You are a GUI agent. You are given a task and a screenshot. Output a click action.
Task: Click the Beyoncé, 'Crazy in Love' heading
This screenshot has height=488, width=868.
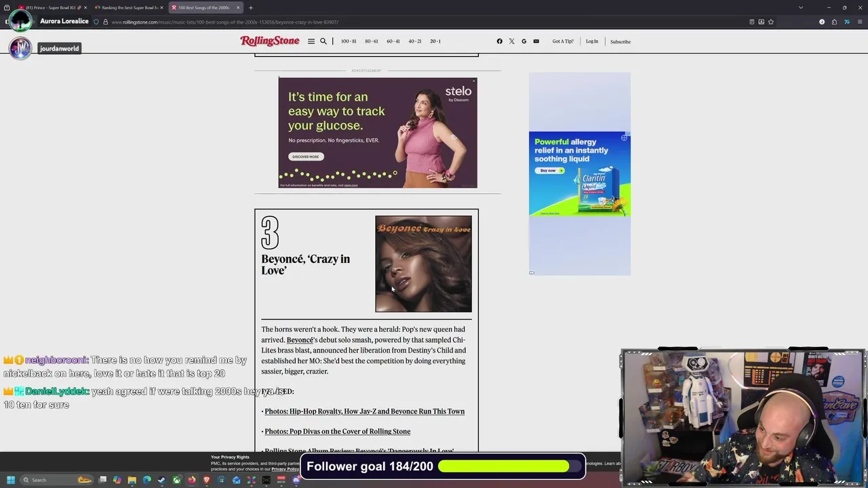coord(306,264)
